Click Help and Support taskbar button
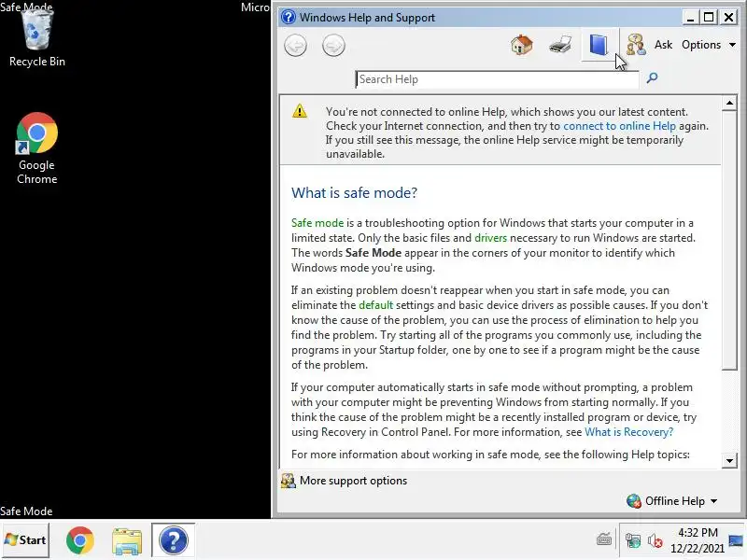 (174, 540)
